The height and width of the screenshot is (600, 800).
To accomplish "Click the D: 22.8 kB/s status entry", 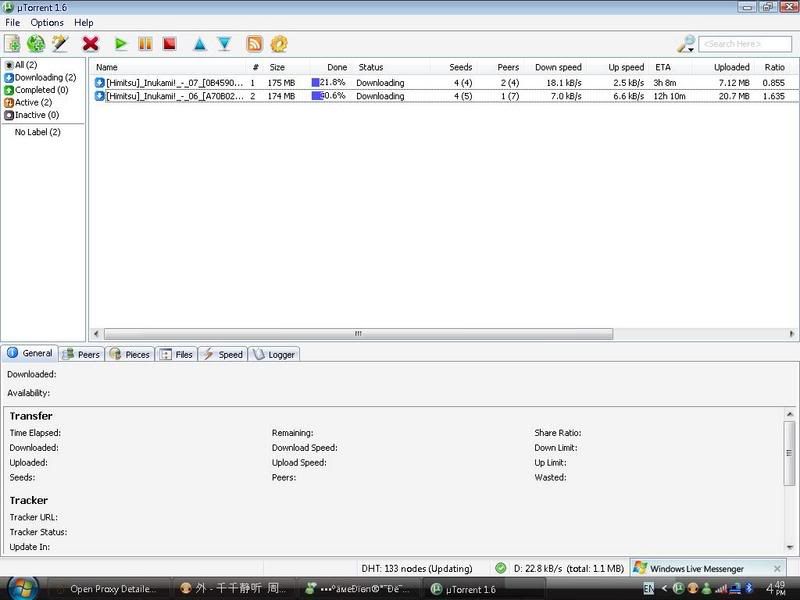I will 568,568.
